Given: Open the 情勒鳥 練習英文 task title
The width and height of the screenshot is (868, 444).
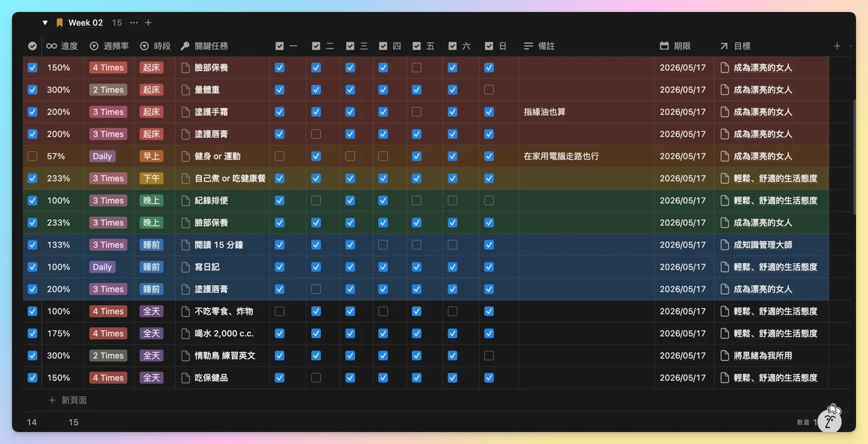Looking at the screenshot, I should pos(225,356).
